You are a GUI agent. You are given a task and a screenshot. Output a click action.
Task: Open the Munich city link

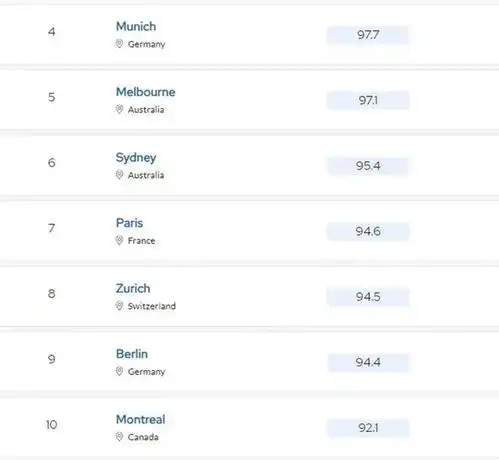click(x=136, y=26)
